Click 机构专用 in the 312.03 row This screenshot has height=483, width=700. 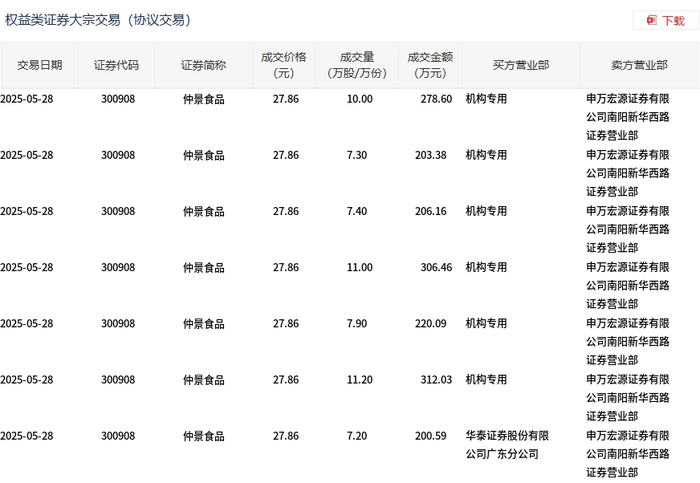(x=486, y=379)
